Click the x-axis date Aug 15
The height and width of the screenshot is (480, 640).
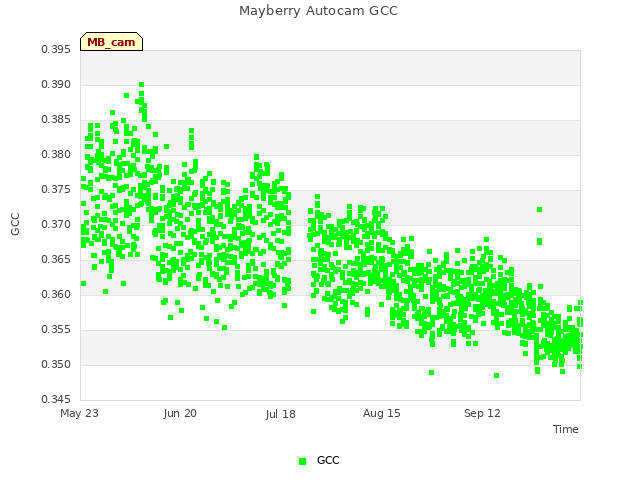[x=382, y=413]
